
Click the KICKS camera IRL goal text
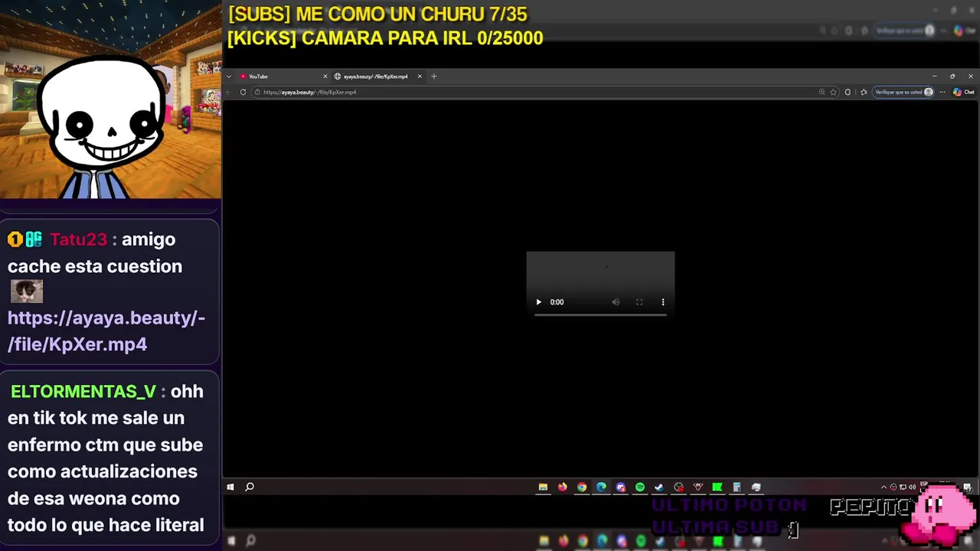point(385,38)
